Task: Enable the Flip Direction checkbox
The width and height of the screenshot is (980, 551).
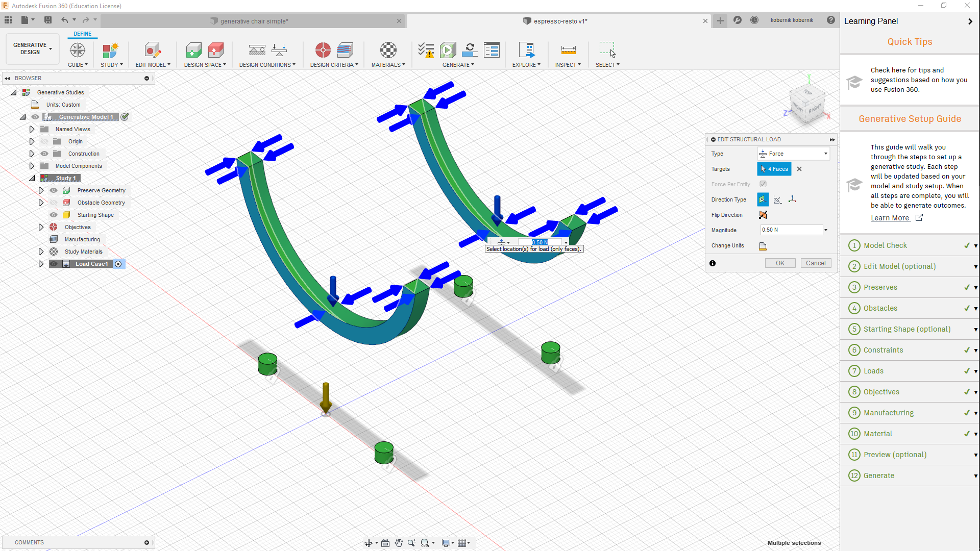Action: pyautogui.click(x=763, y=215)
